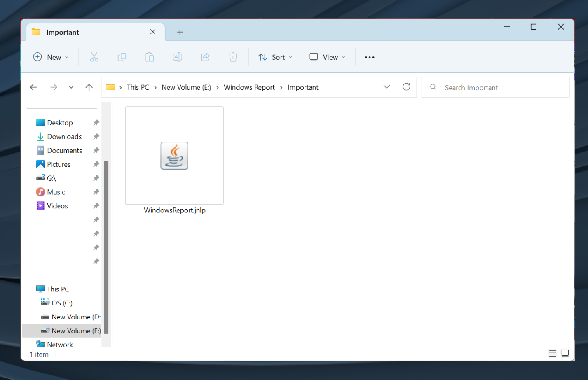Unpin Desktop using its pin icon
The width and height of the screenshot is (588, 380).
pyautogui.click(x=96, y=123)
